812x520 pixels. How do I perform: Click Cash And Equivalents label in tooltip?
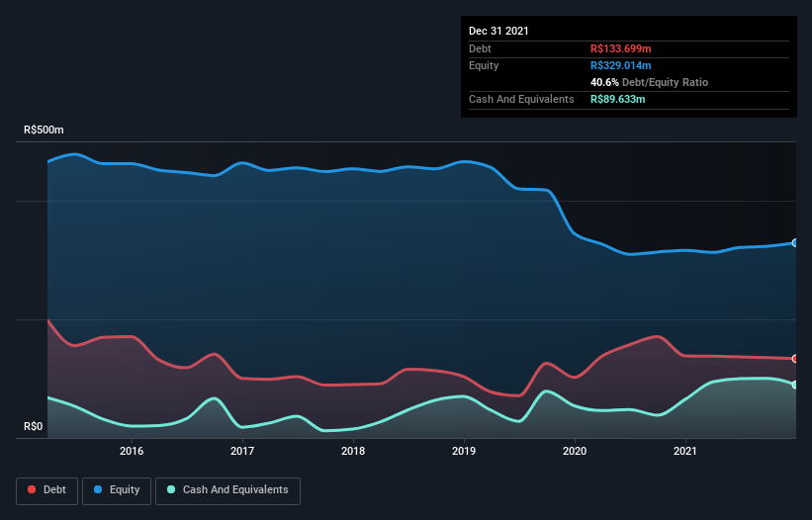point(521,99)
